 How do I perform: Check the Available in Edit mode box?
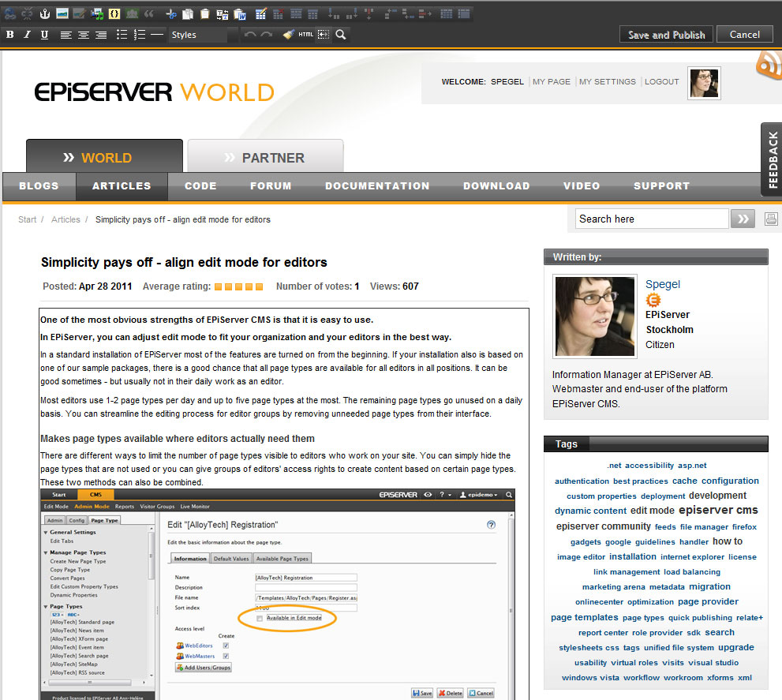pos(260,619)
